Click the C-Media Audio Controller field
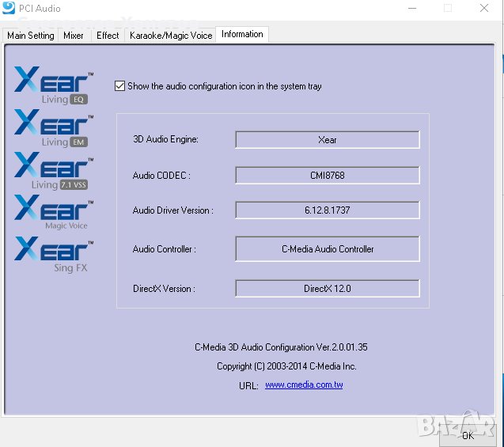 [x=327, y=249]
